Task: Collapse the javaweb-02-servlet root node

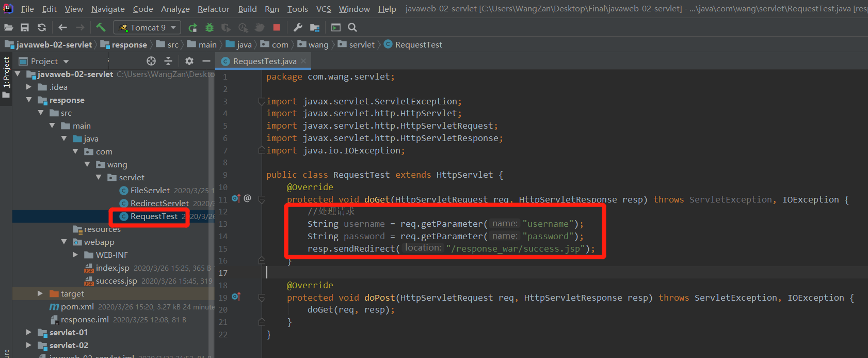Action: tap(18, 74)
